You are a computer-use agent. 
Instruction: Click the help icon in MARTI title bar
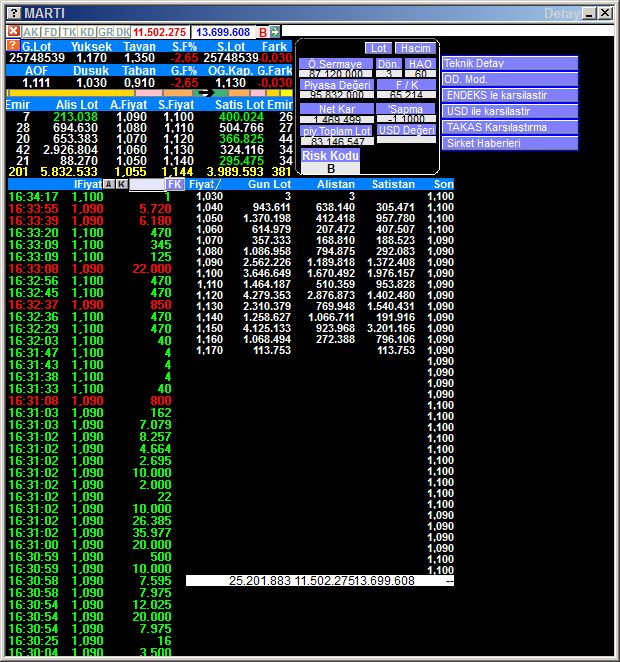(x=14, y=13)
